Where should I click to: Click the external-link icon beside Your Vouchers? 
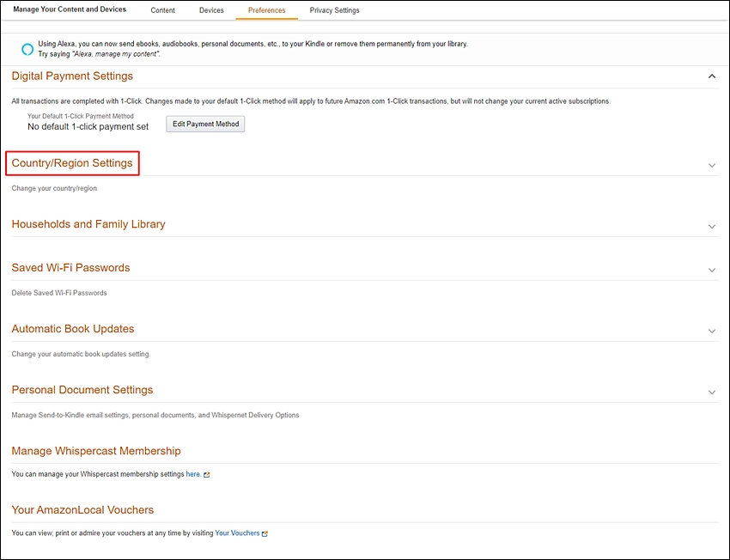pos(265,533)
